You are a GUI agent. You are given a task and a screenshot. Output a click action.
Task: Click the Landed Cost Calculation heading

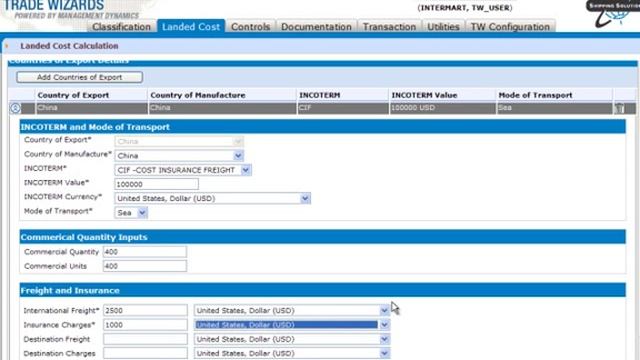(69, 46)
